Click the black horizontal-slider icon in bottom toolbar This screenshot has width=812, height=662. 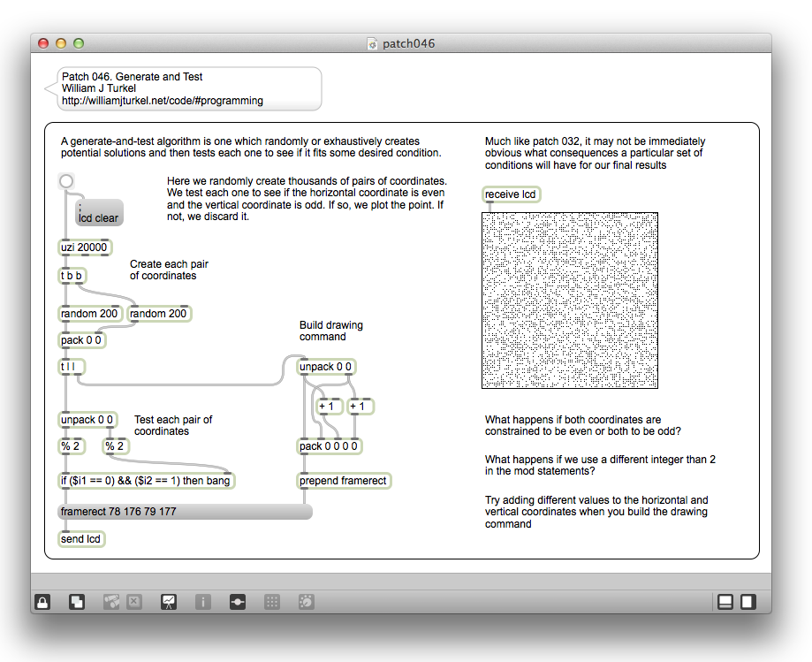[x=237, y=602]
